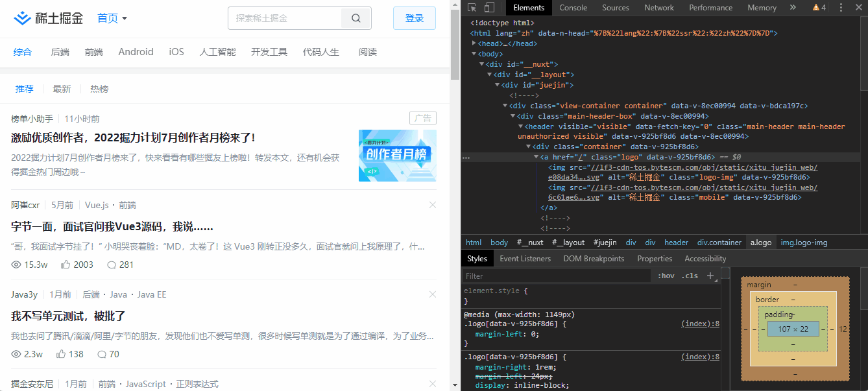The image size is (868, 391).
Task: Open the 阅读 category
Action: [368, 52]
